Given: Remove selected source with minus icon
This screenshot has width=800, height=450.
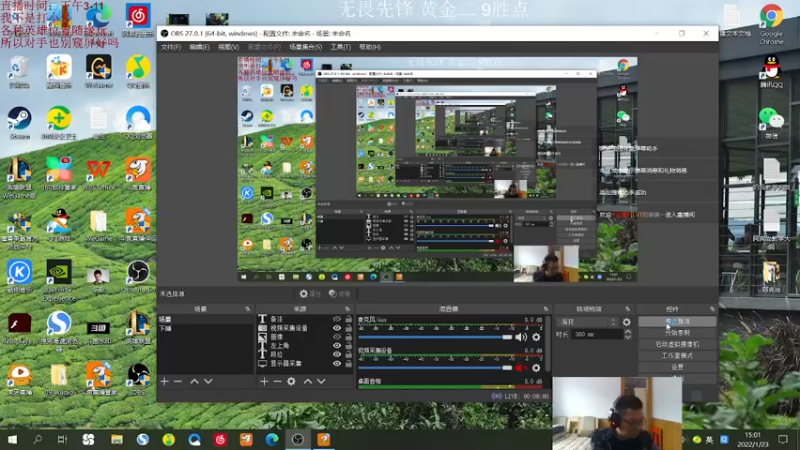Looking at the screenshot, I should (x=277, y=381).
